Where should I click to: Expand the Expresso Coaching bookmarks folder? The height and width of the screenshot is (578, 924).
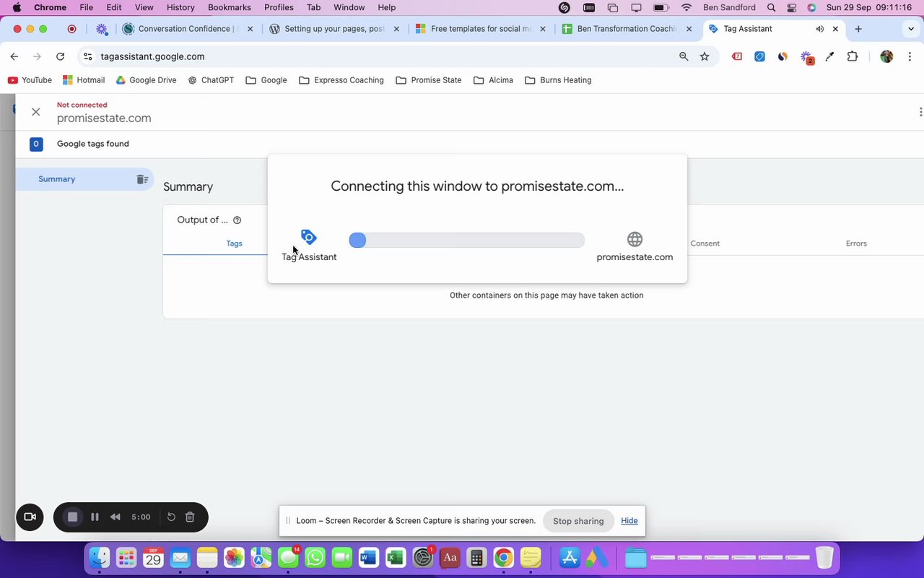point(341,80)
